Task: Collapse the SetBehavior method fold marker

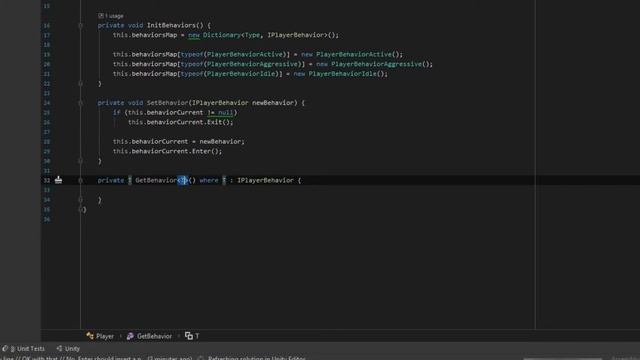Action: pos(80,103)
